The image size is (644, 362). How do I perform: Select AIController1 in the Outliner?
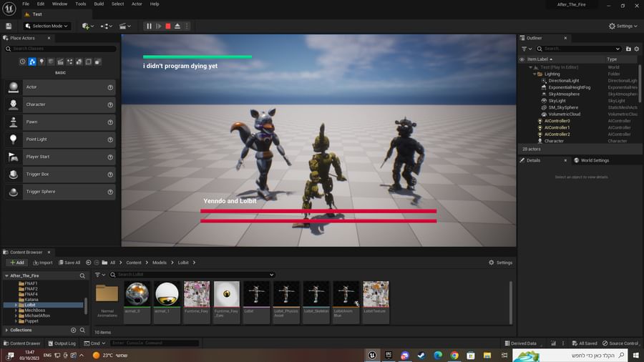[x=557, y=127]
